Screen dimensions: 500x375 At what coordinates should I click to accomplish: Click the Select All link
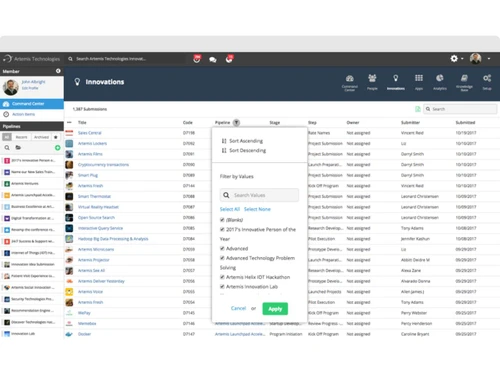tap(230, 209)
